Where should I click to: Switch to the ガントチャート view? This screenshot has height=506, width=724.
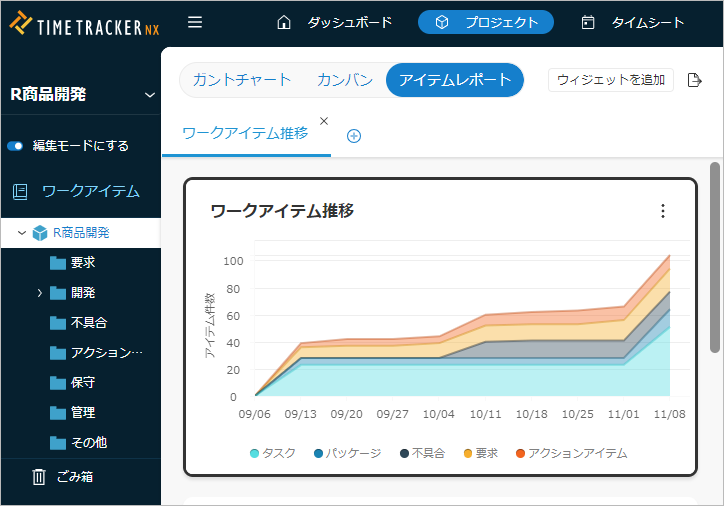tap(242, 80)
